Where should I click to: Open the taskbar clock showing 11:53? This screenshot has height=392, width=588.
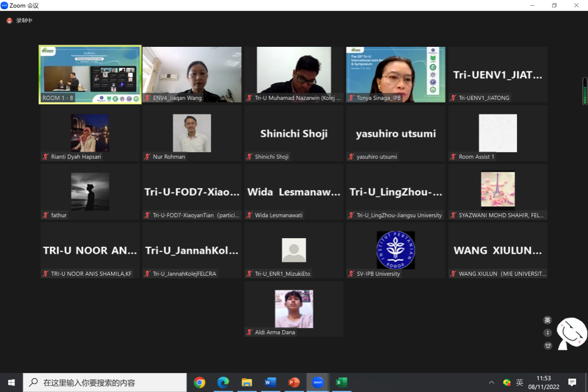pos(543,382)
